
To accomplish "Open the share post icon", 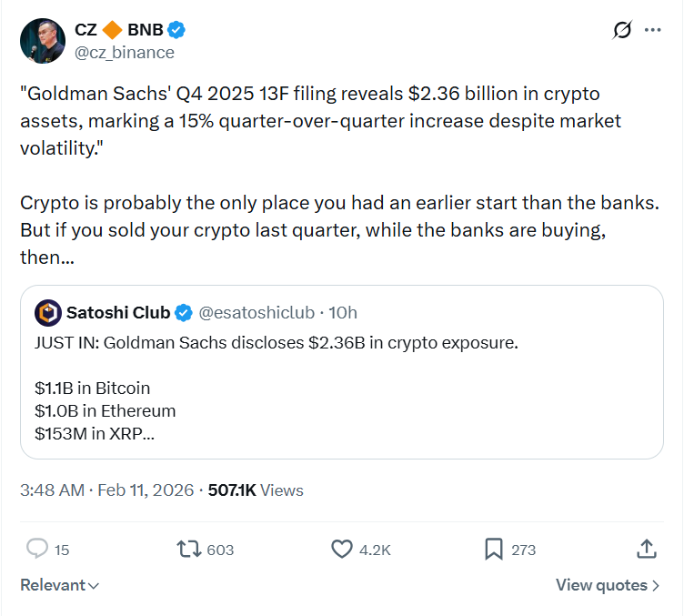I will [646, 549].
